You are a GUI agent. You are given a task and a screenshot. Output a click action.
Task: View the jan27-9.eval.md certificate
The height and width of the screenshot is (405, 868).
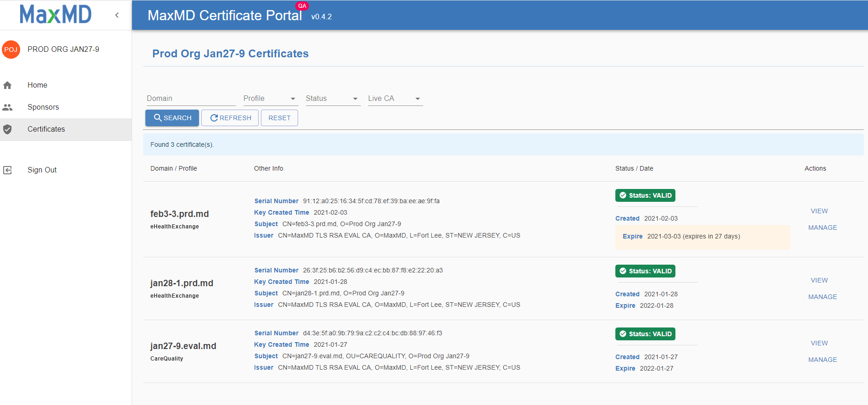[819, 343]
